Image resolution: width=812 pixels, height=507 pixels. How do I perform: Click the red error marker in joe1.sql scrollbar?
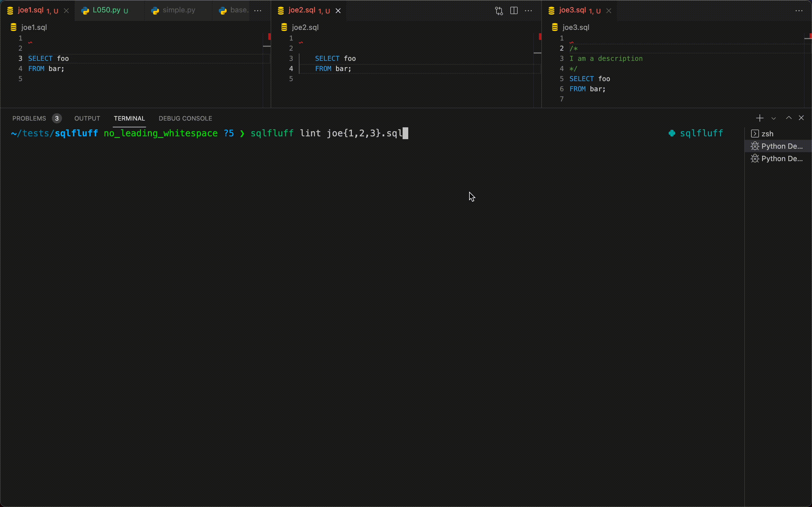pos(269,37)
